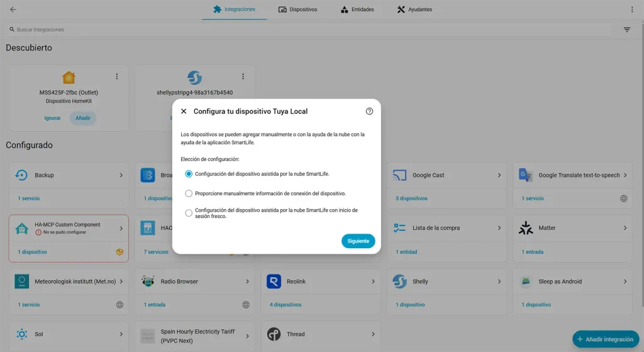Expand the Reolink chevron
The image size is (644, 352).
(373, 281)
